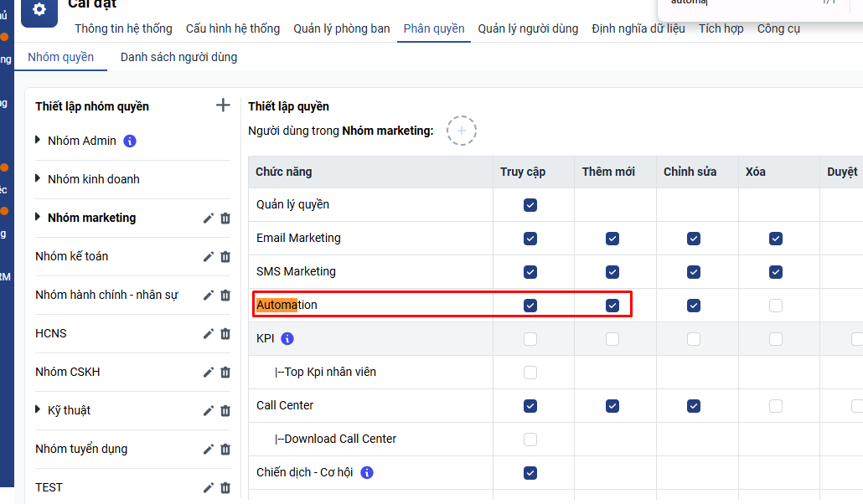The image size is (863, 504).
Task: Check Truy cập for Top Kpi nhân viên
Action: click(x=530, y=373)
